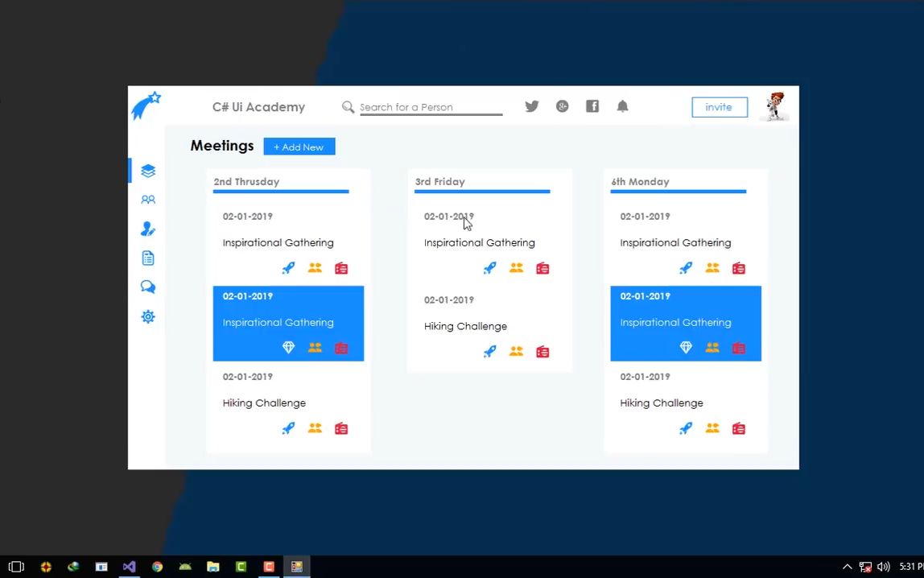Click red badge icon on Thursday's blue highlighted card
Image resolution: width=924 pixels, height=578 pixels.
(341, 349)
